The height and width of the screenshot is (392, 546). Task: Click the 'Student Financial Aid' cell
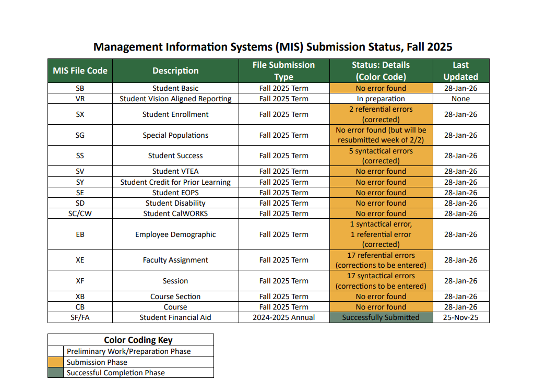pyautogui.click(x=175, y=317)
